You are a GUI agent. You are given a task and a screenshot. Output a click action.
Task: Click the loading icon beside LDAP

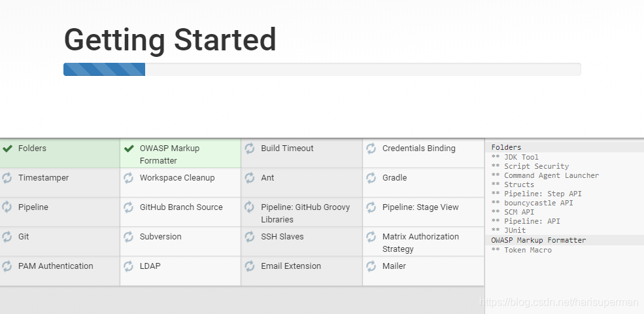[x=129, y=266]
